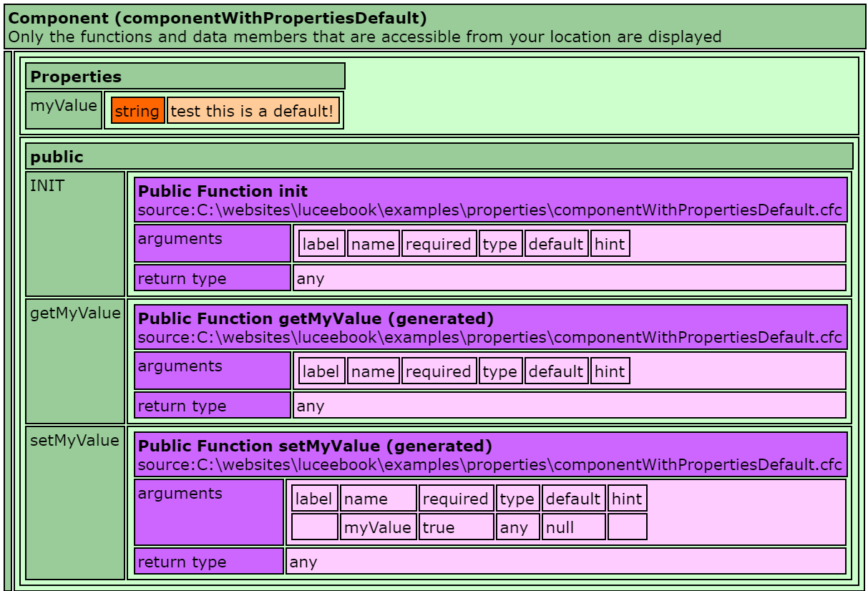The width and height of the screenshot is (868, 591).
Task: Toggle the Public Function setMyValue header
Action: [x=491, y=455]
